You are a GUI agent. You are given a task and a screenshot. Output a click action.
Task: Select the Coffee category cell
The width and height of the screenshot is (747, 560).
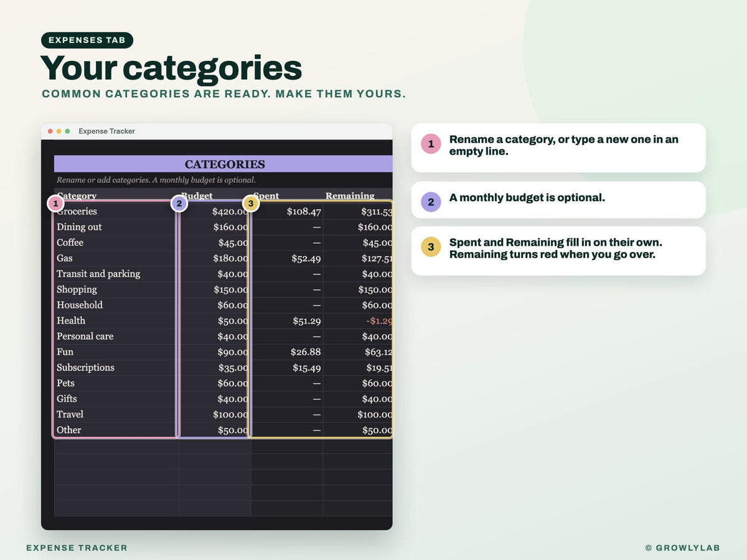coord(116,243)
